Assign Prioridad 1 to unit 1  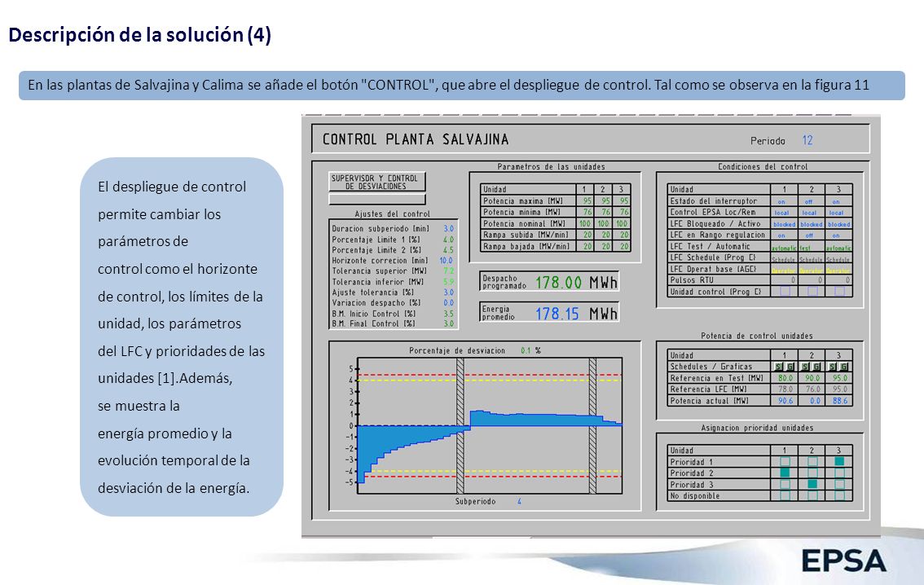[785, 462]
